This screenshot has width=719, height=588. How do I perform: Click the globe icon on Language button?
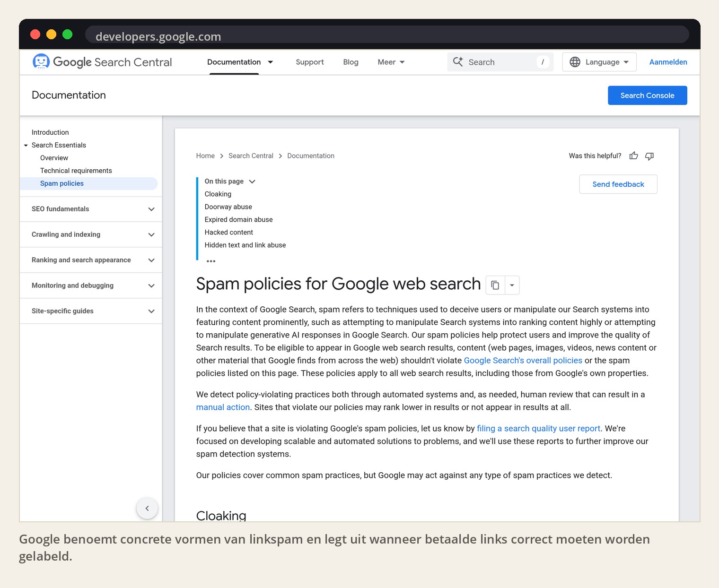coord(575,62)
